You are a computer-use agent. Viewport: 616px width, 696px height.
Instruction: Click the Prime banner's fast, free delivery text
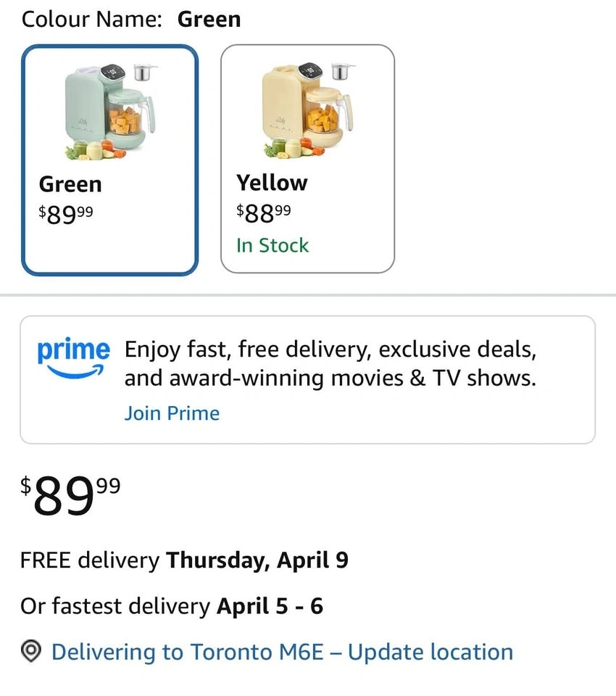click(330, 350)
